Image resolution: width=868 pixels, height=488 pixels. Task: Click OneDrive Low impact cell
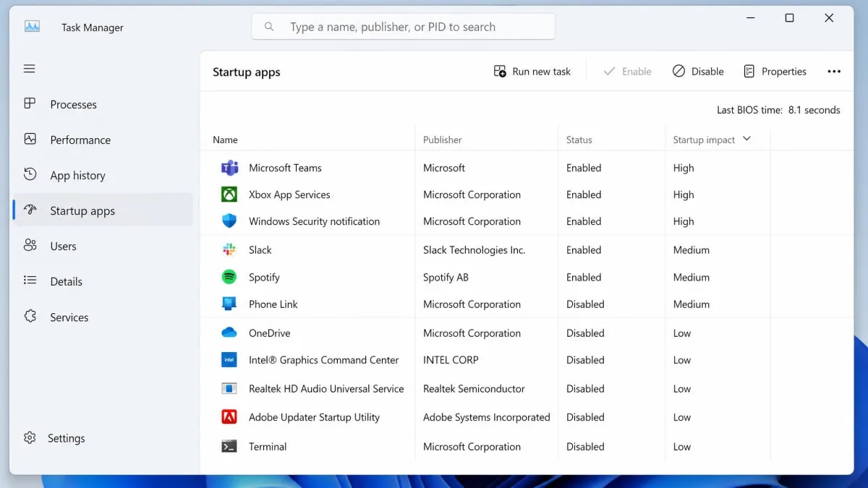[x=682, y=333]
